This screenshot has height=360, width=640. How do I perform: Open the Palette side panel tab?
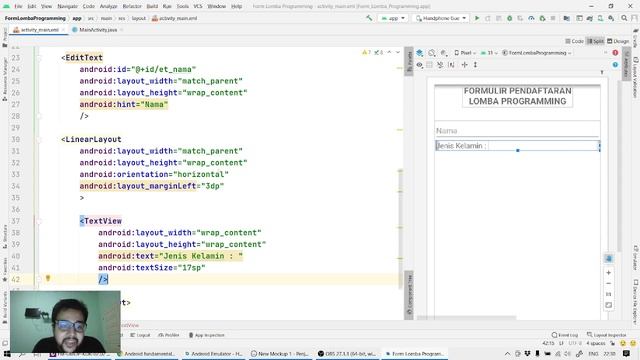coord(409,61)
